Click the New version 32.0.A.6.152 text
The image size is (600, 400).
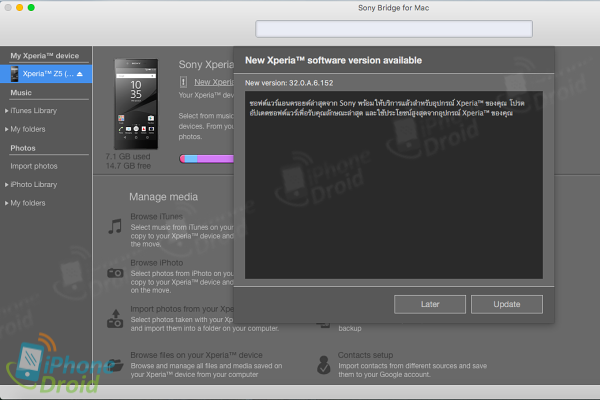click(289, 83)
